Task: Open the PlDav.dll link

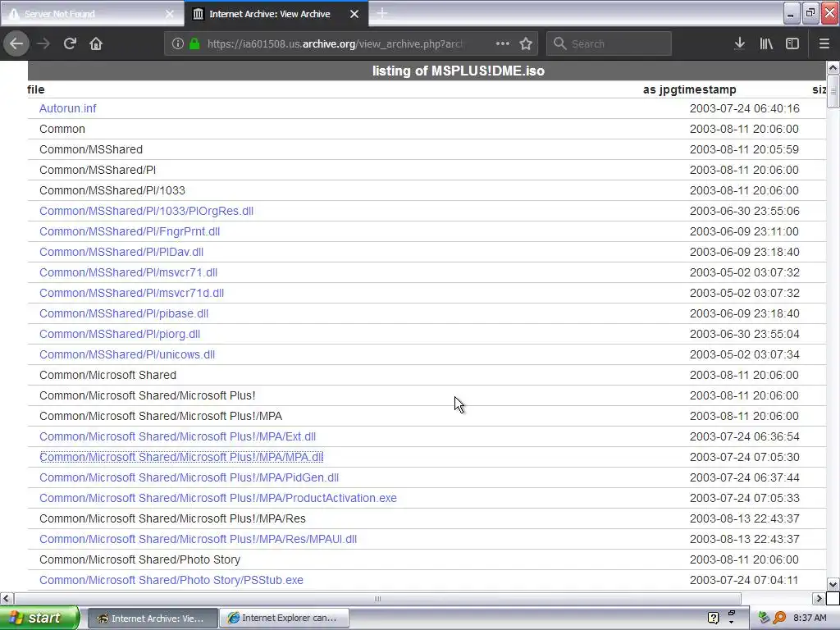Action: click(x=121, y=252)
